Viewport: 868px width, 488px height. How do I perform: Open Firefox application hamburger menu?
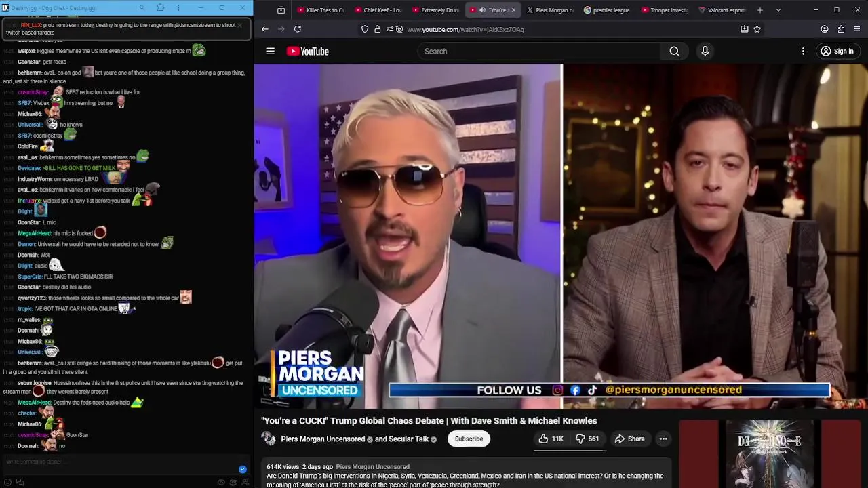click(857, 29)
